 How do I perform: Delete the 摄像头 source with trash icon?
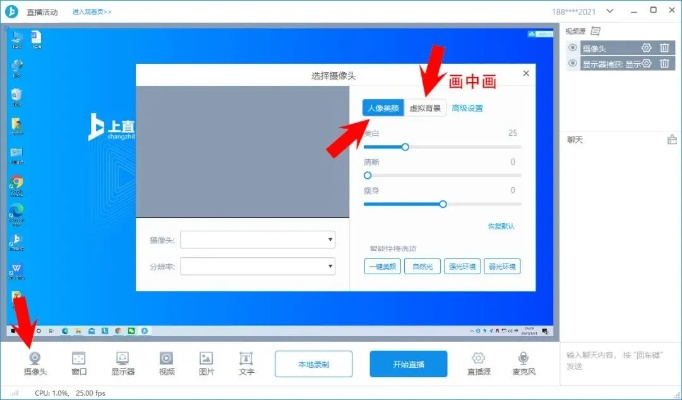coord(664,48)
